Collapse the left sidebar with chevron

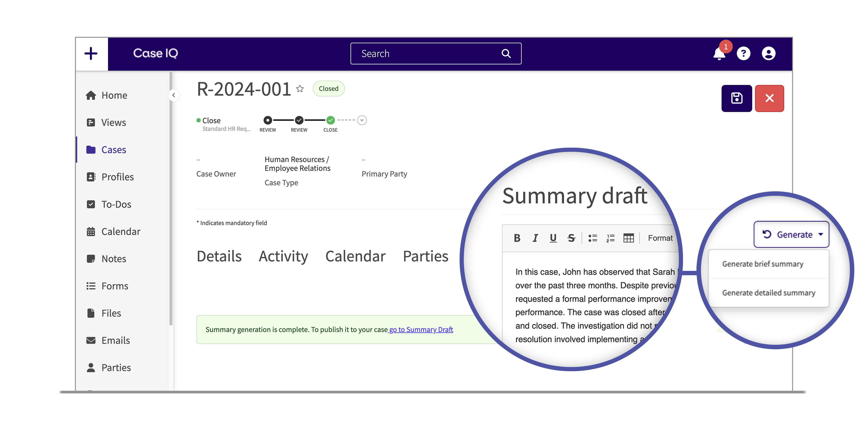click(x=174, y=95)
